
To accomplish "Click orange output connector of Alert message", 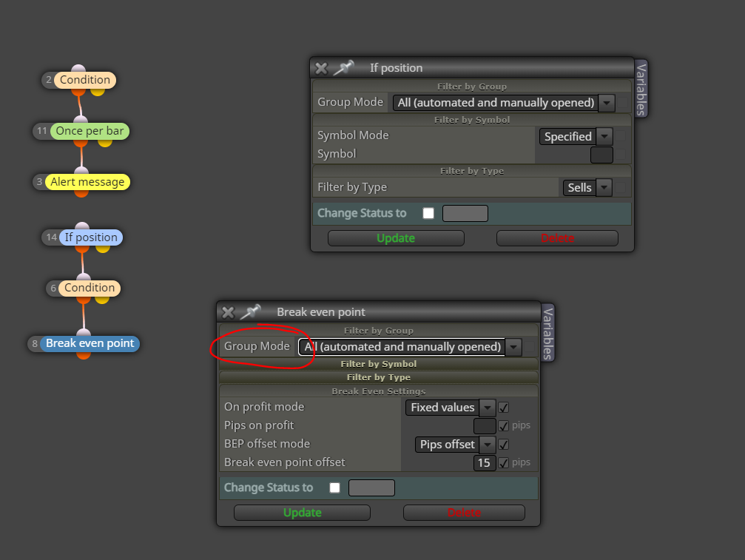I will [x=81, y=193].
